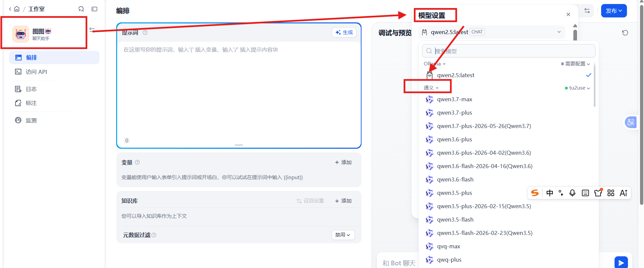
Task: Open the 监测 sidebar item
Action: point(54,120)
